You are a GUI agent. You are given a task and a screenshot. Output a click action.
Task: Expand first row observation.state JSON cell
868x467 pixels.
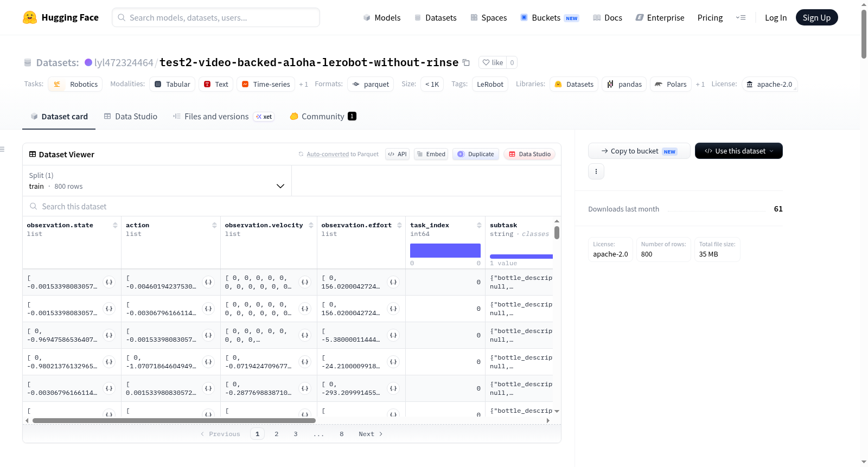[109, 282]
